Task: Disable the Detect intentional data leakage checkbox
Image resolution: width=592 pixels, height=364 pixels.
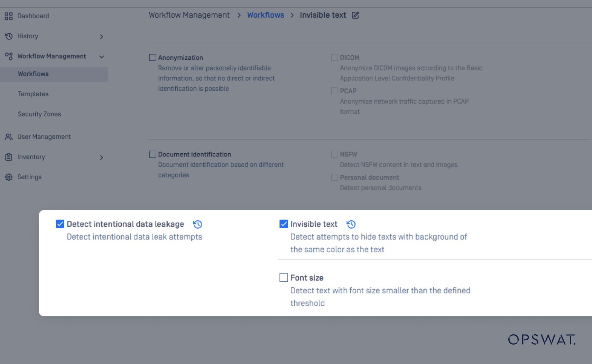Action: tap(59, 224)
